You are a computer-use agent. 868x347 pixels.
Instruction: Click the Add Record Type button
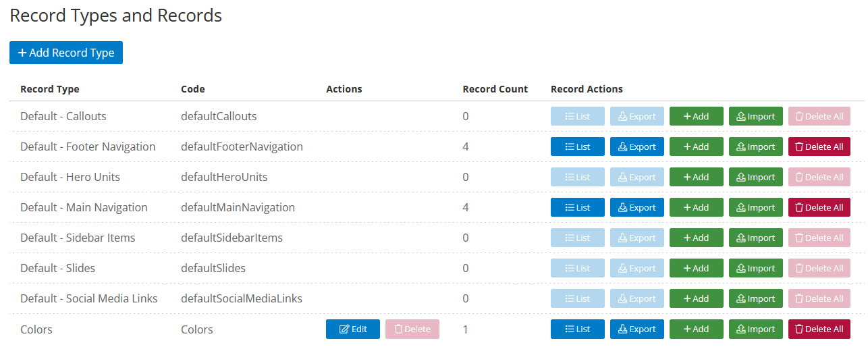click(x=66, y=53)
